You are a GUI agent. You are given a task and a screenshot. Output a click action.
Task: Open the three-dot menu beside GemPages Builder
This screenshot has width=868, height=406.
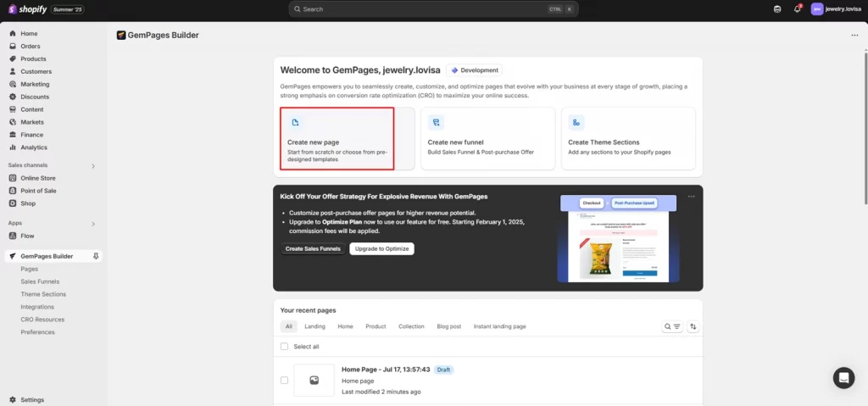[854, 36]
